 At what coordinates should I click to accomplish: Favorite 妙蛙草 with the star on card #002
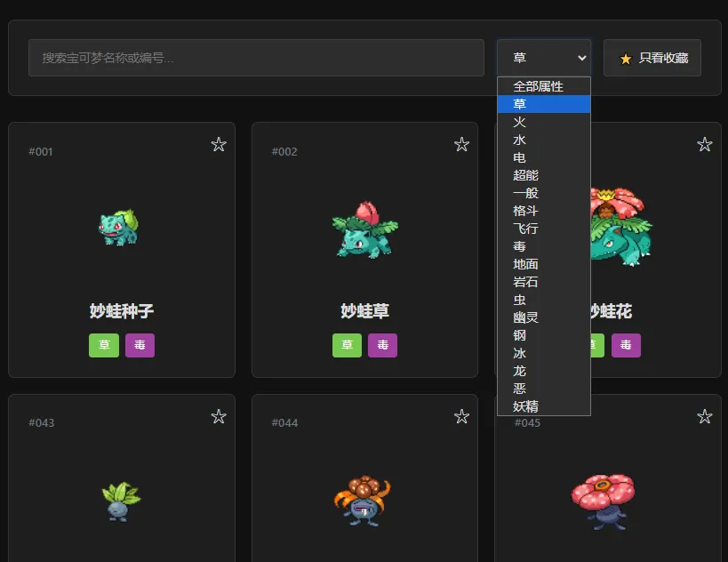(461, 144)
